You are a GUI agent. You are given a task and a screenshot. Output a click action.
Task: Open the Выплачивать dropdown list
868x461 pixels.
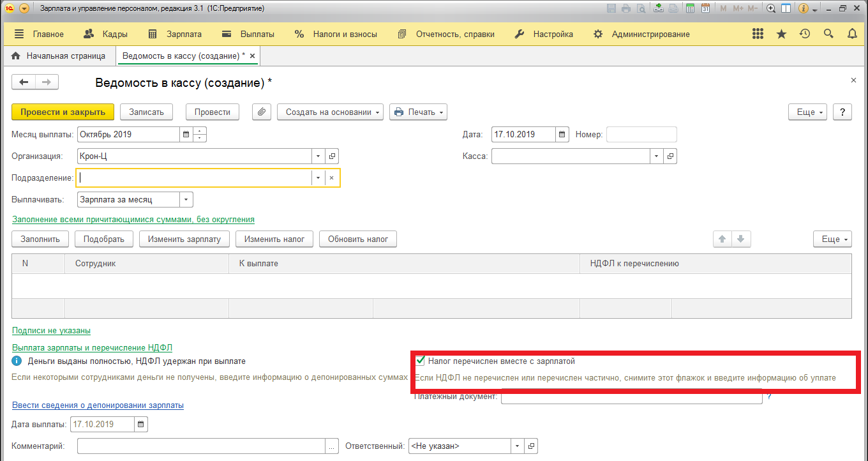coord(186,199)
